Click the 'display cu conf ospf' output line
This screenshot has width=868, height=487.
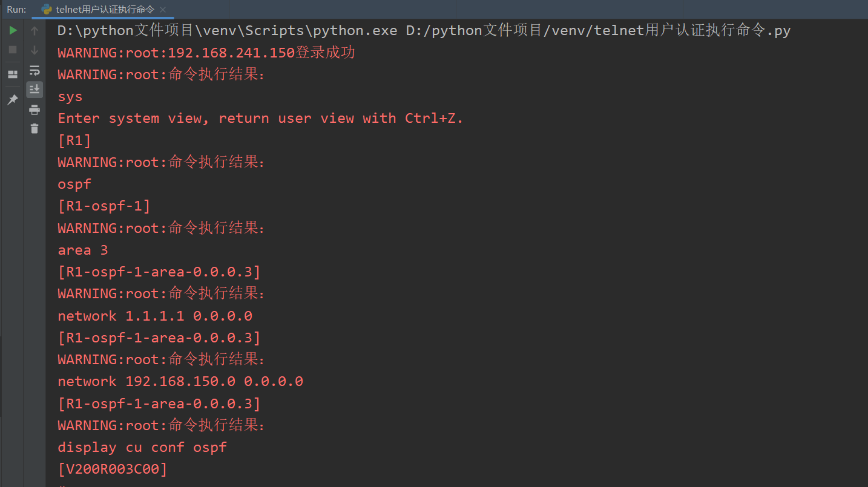coord(142,447)
